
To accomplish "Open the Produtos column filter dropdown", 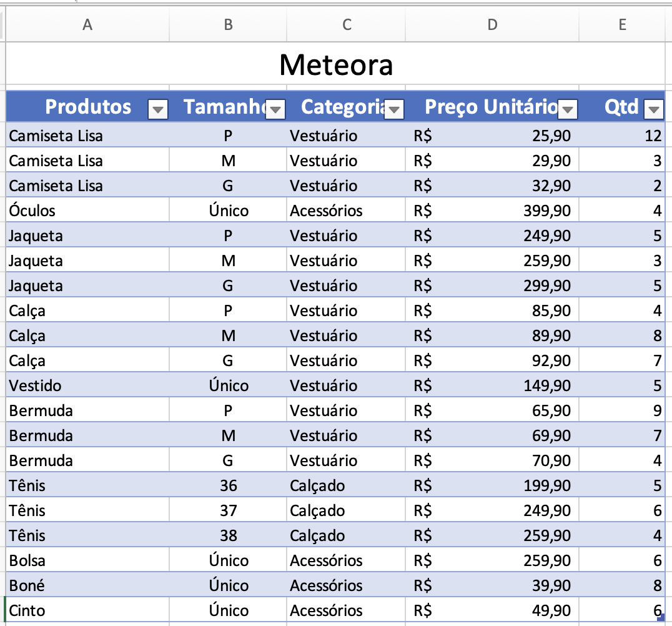I will click(158, 110).
